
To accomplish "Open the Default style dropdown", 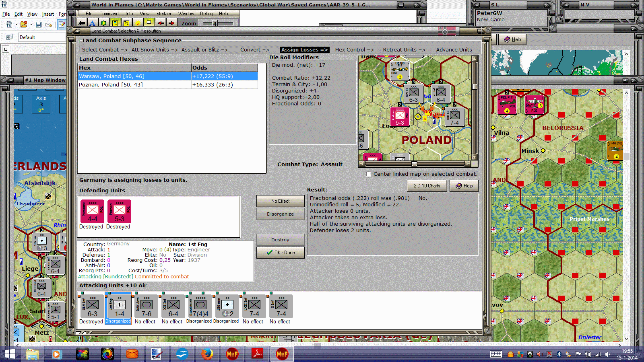I will [x=42, y=37].
